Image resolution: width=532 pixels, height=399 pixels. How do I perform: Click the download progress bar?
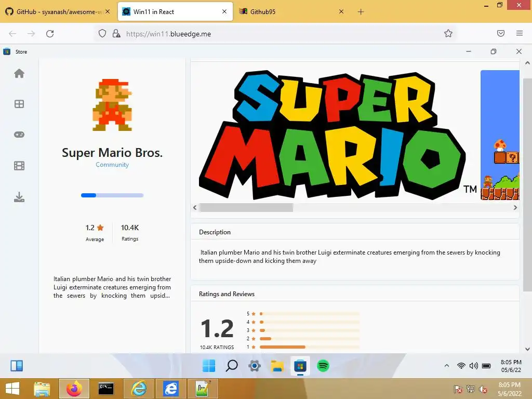click(x=112, y=195)
